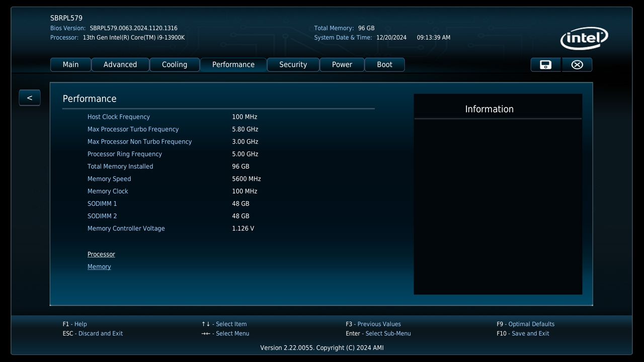The width and height of the screenshot is (644, 362).
Task: Click the Bios Version string in header
Action: [133, 28]
